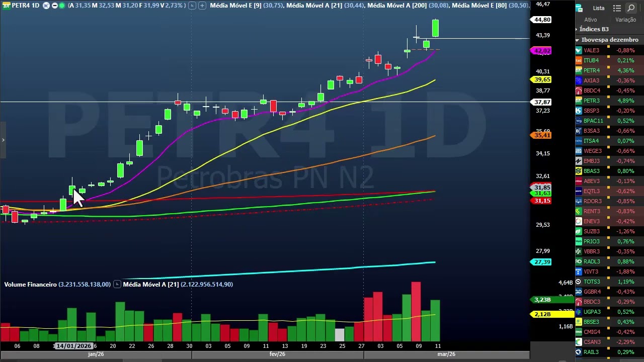Open the indicator cursor button in chart header
This screenshot has width=644, height=362.
tap(192, 6)
